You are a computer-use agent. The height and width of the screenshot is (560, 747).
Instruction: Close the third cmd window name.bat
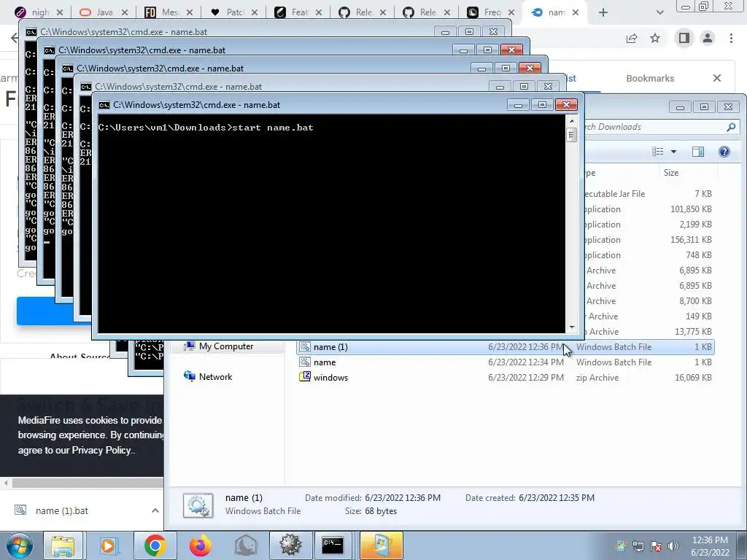(x=530, y=68)
